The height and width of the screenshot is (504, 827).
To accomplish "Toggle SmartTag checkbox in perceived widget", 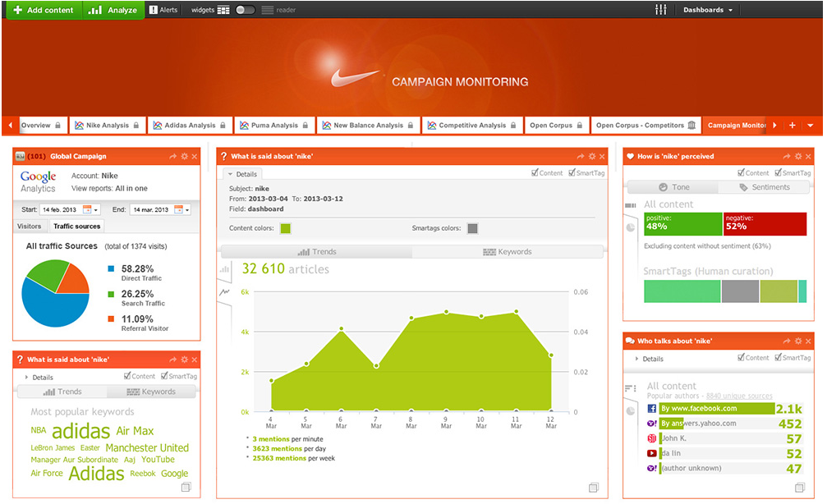I will point(793,173).
